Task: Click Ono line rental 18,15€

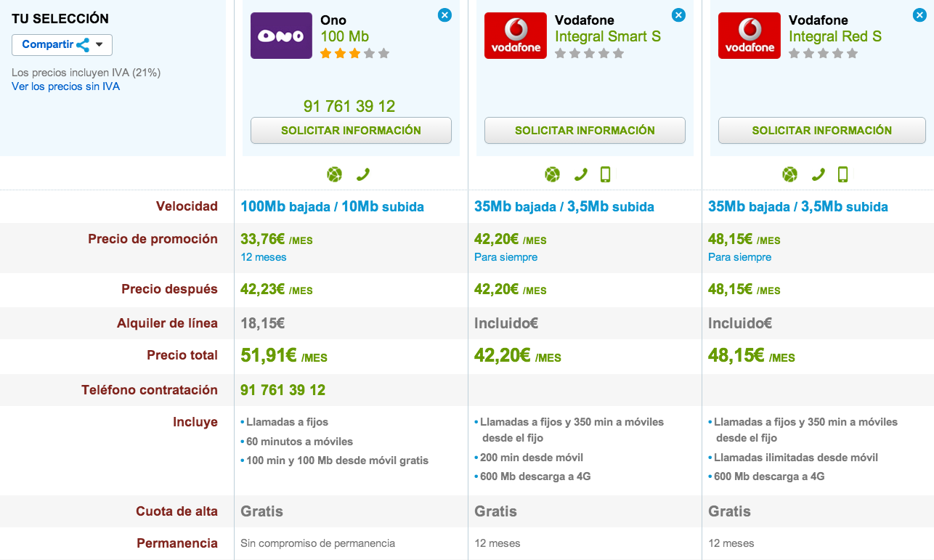Action: tap(264, 323)
